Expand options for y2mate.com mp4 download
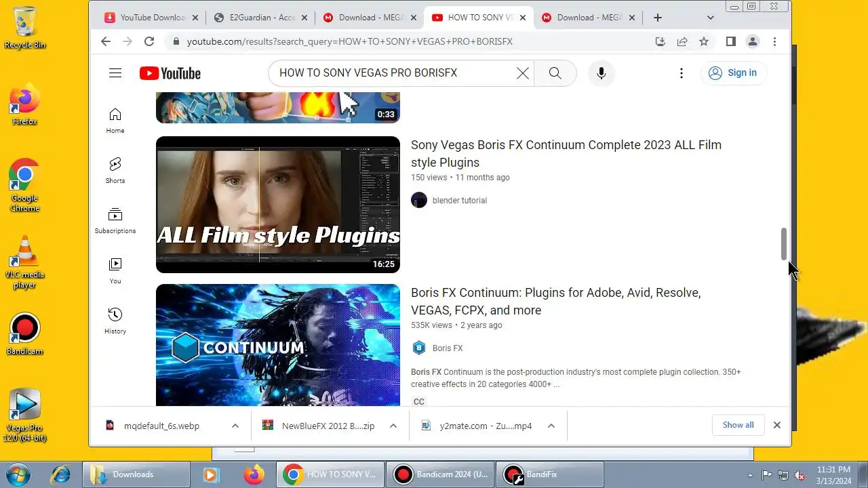 pyautogui.click(x=551, y=426)
